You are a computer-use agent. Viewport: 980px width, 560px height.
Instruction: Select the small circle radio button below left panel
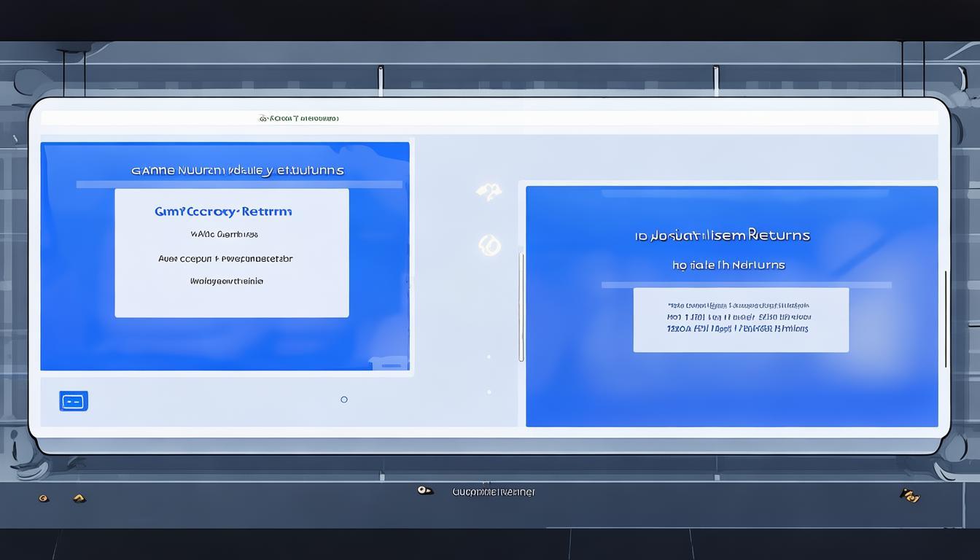[x=344, y=400]
